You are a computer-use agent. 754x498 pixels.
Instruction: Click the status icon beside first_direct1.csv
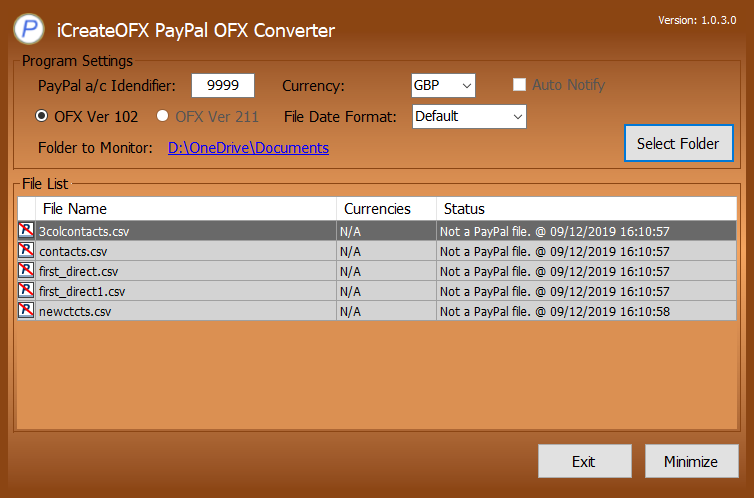[26, 290]
